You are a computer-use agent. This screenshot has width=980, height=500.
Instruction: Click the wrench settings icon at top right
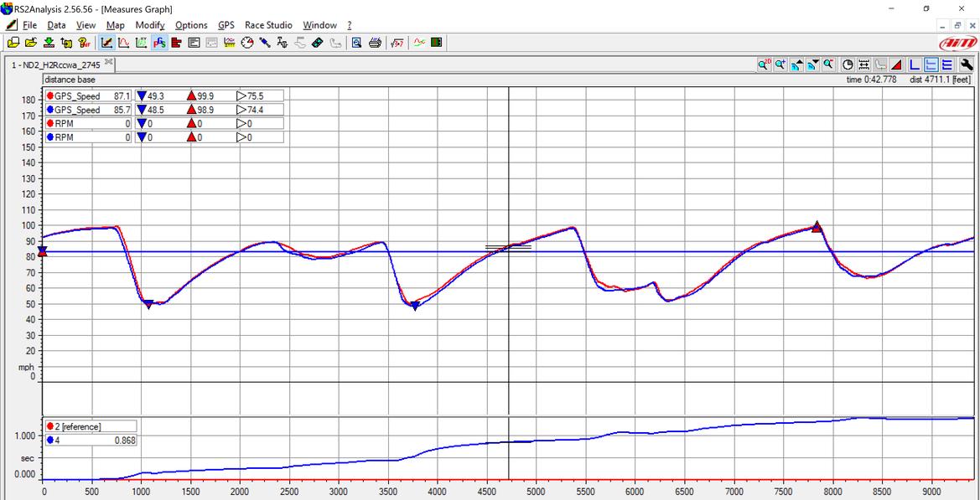[967, 64]
